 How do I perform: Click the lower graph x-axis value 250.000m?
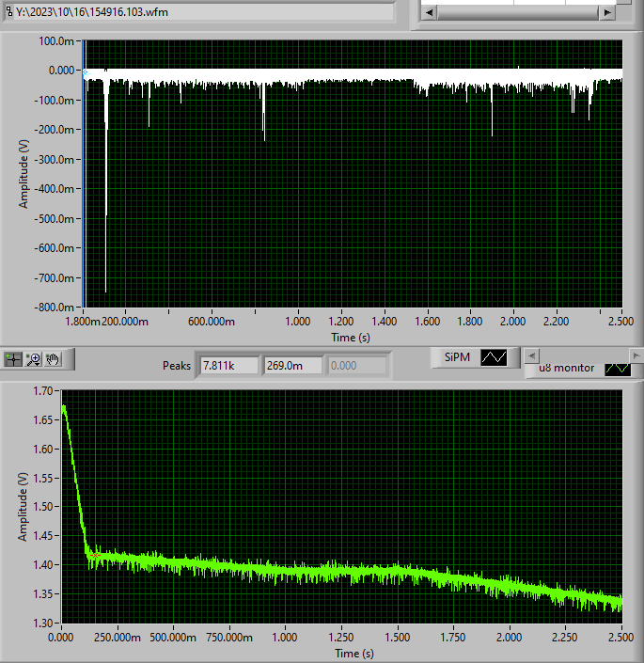[118, 638]
